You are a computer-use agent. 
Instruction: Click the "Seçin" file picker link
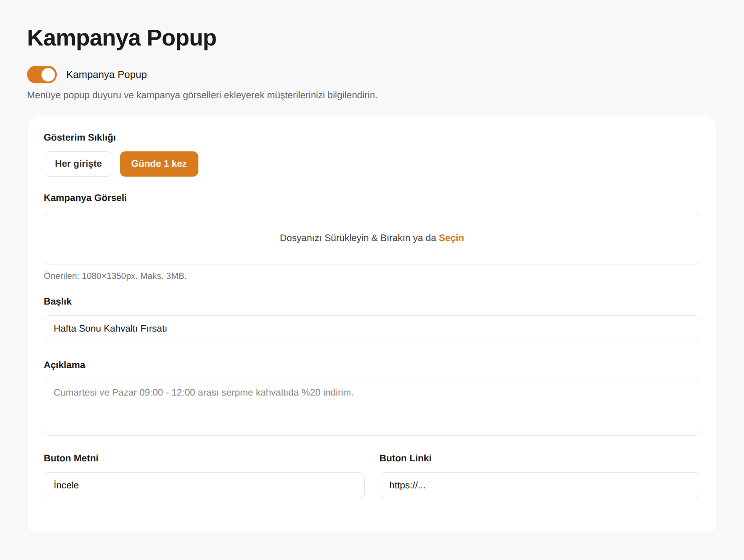pyautogui.click(x=451, y=238)
